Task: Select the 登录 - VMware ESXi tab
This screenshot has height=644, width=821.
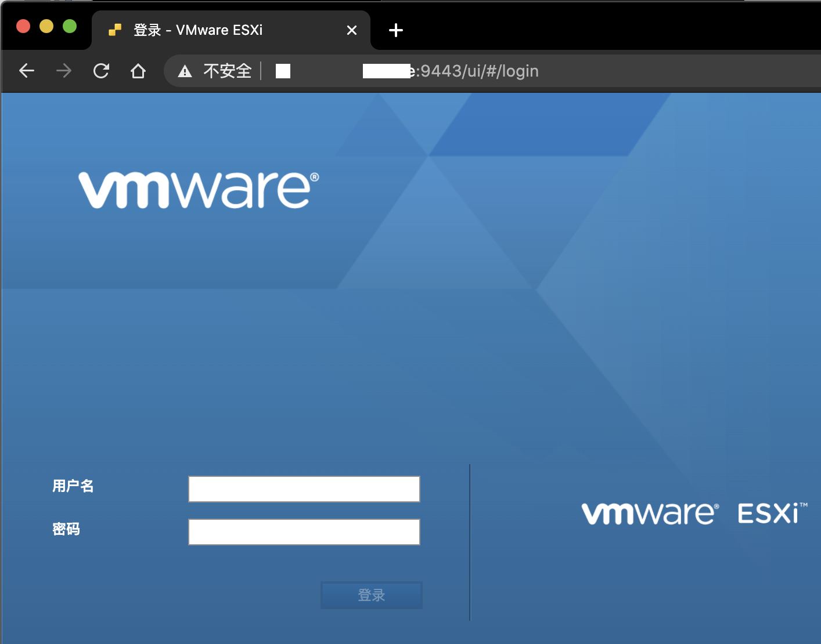Action: pos(231,30)
